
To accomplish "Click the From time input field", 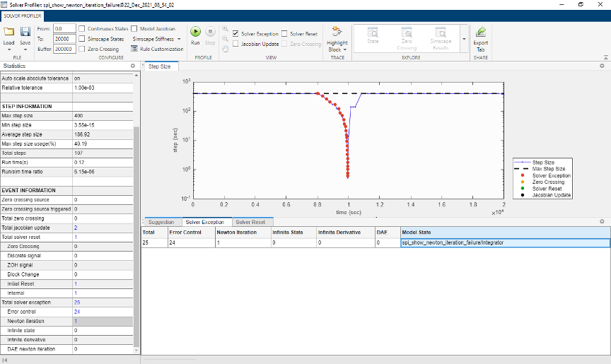I will 64,29.
